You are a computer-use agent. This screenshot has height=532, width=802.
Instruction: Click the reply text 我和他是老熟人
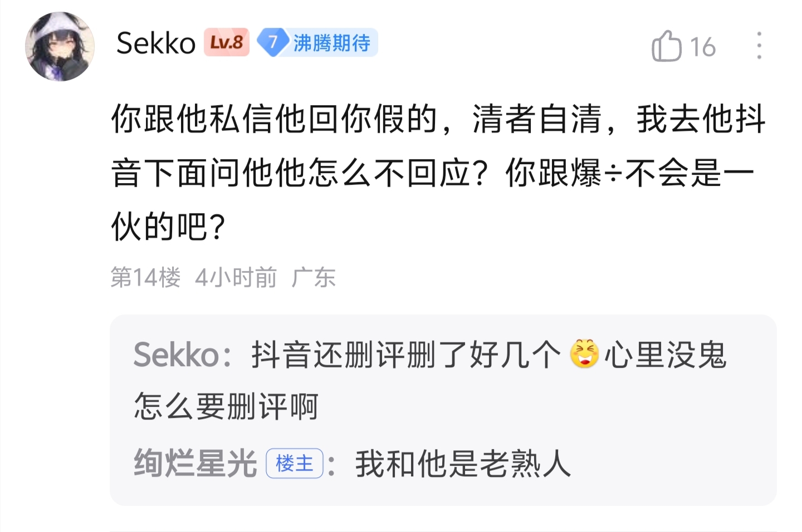pos(463,463)
